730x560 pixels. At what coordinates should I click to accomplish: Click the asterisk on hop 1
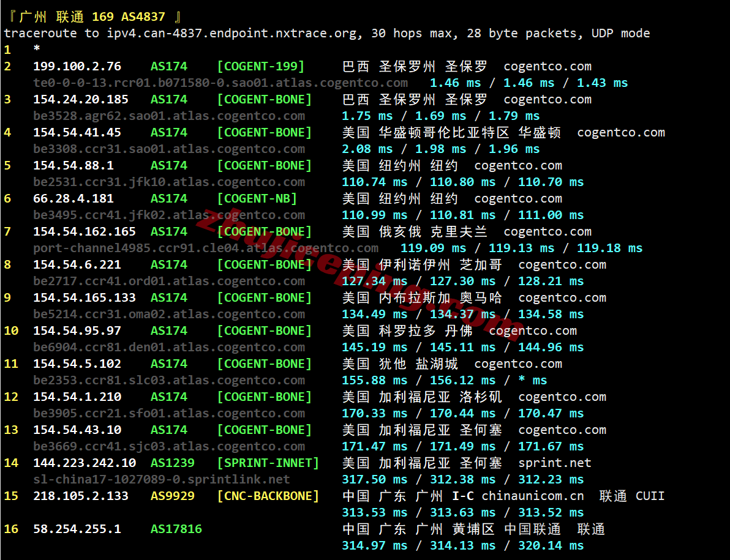point(37,50)
